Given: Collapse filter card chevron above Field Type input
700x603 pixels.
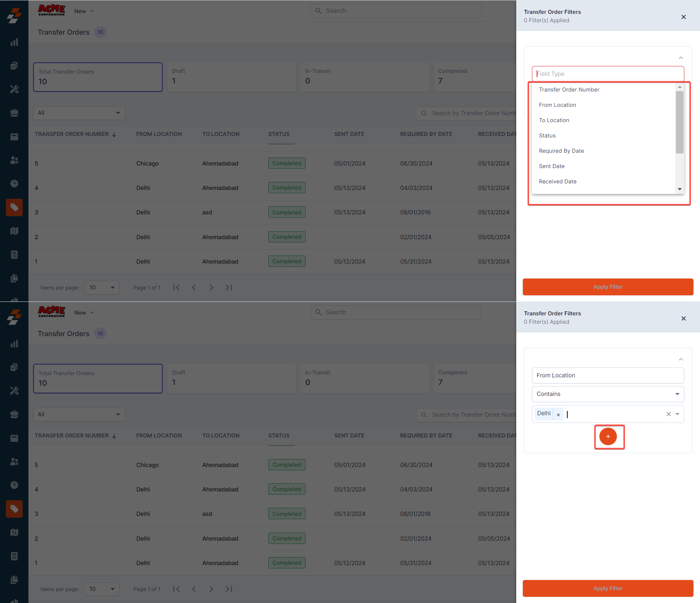Looking at the screenshot, I should [x=681, y=58].
